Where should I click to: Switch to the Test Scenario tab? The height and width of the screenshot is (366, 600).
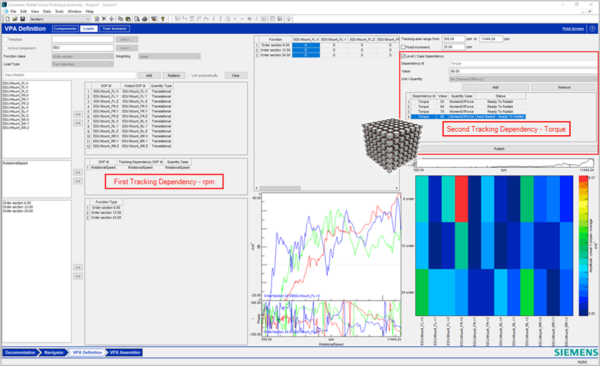[114, 29]
